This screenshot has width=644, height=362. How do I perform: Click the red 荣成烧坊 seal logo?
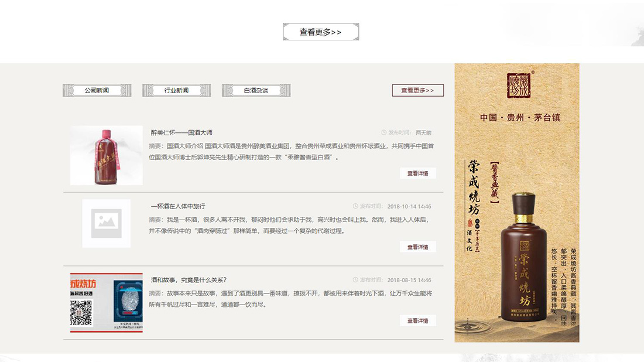click(x=519, y=85)
